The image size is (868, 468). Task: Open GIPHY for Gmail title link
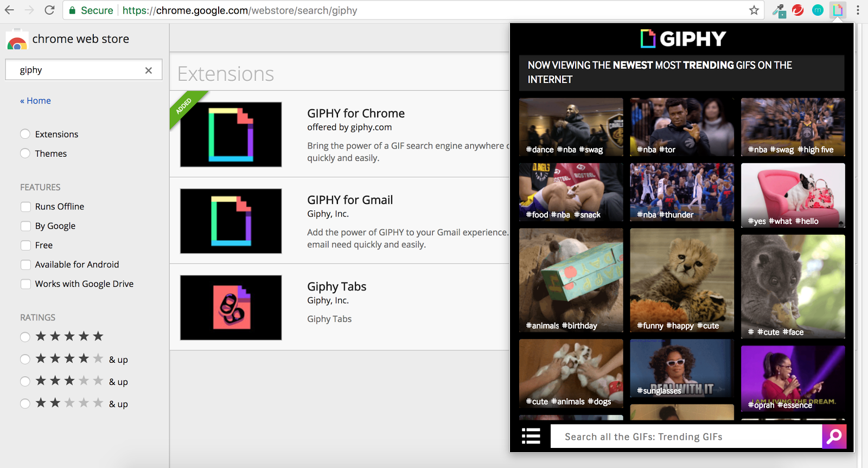350,200
